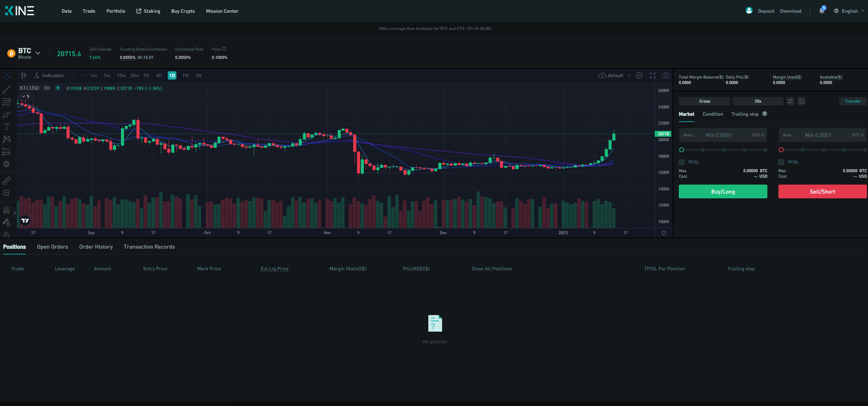Open the notification bell
Viewport: 868px width, 406px height.
[x=822, y=11]
